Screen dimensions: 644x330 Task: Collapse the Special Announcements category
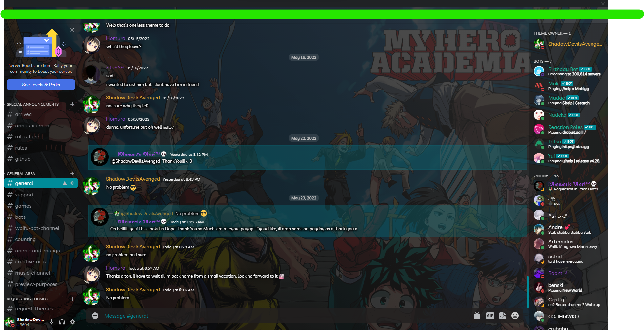click(32, 104)
